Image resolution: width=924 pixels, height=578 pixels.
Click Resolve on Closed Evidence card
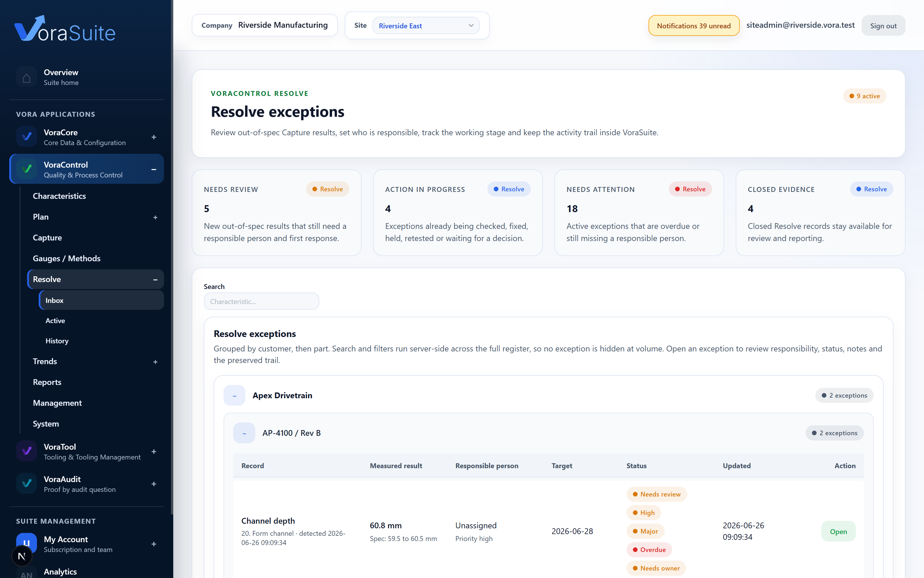[871, 189]
